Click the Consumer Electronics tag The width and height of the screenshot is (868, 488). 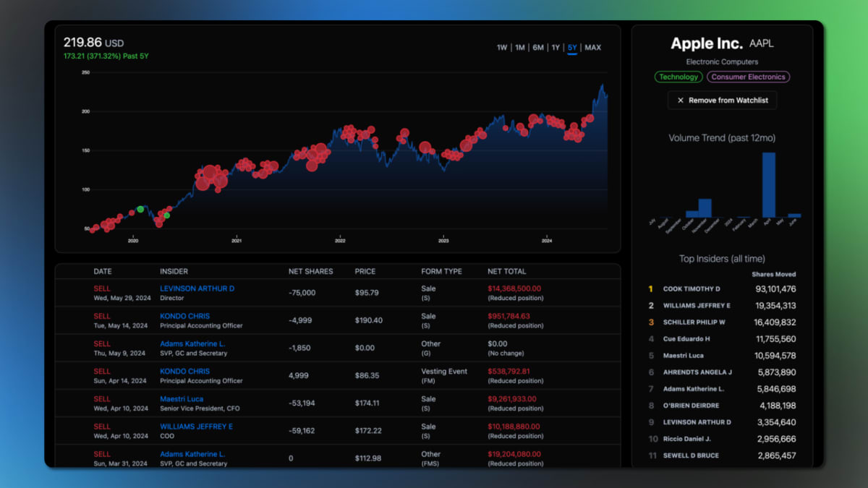(748, 77)
